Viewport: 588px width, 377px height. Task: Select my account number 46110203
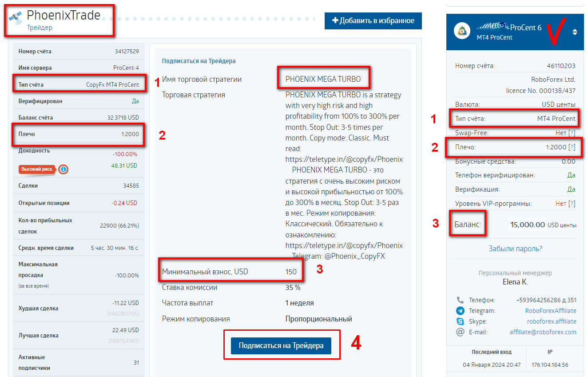[x=561, y=66]
